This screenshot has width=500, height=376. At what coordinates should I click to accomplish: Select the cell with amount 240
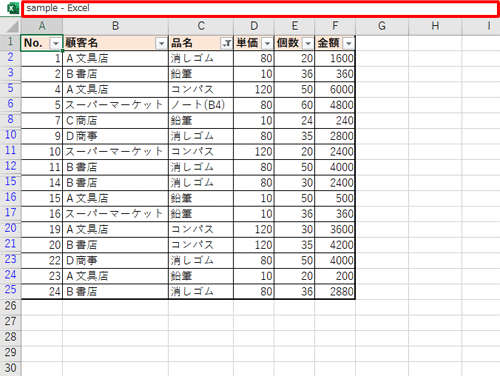[x=335, y=121]
